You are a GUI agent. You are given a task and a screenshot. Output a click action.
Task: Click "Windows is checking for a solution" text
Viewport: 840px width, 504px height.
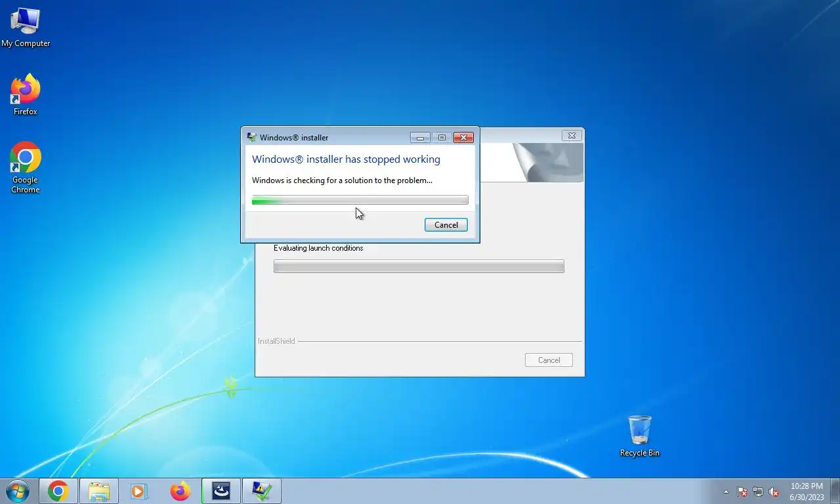(x=342, y=180)
